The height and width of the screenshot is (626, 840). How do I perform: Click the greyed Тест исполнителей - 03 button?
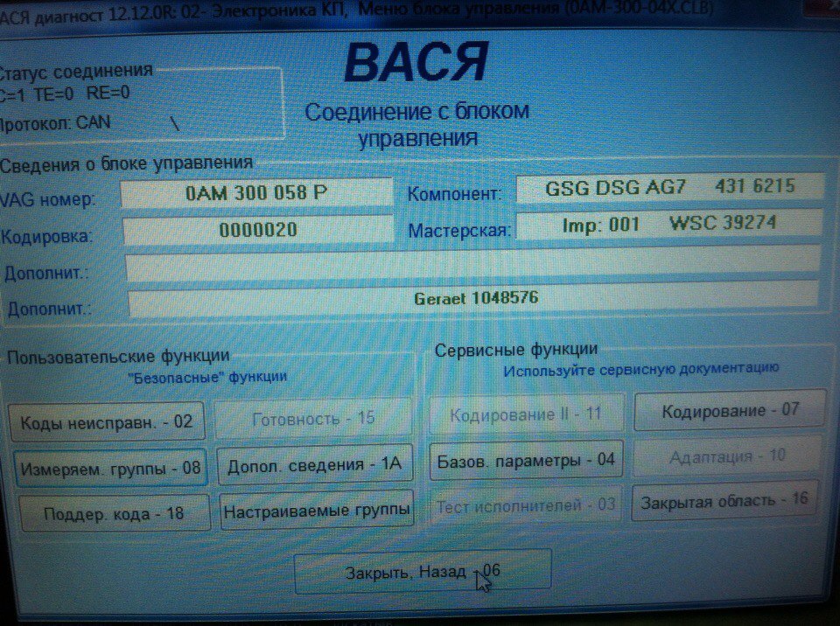526,505
